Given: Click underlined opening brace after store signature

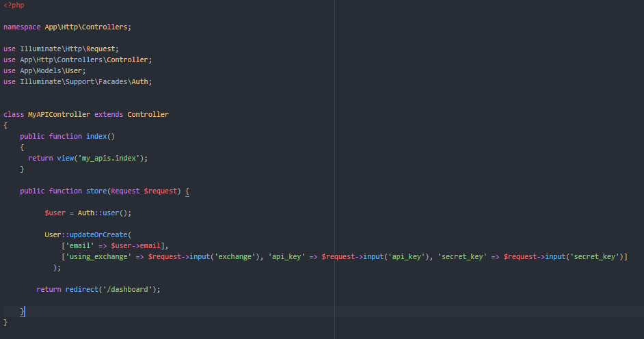Looking at the screenshot, I should [187, 191].
